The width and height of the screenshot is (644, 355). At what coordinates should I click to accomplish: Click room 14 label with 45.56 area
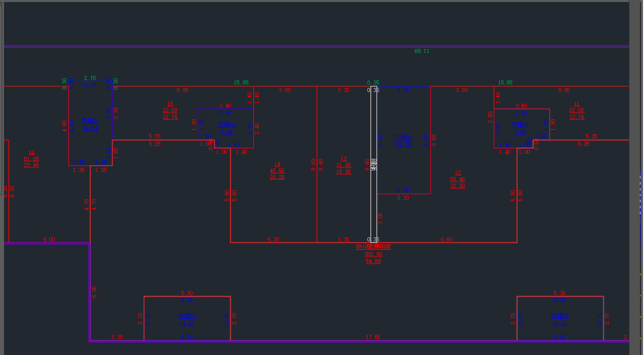click(277, 170)
